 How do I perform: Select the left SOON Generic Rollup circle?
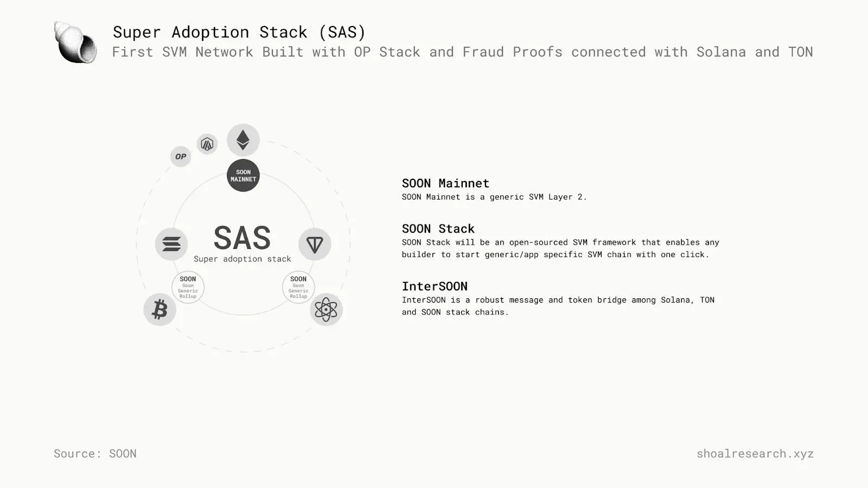point(188,287)
